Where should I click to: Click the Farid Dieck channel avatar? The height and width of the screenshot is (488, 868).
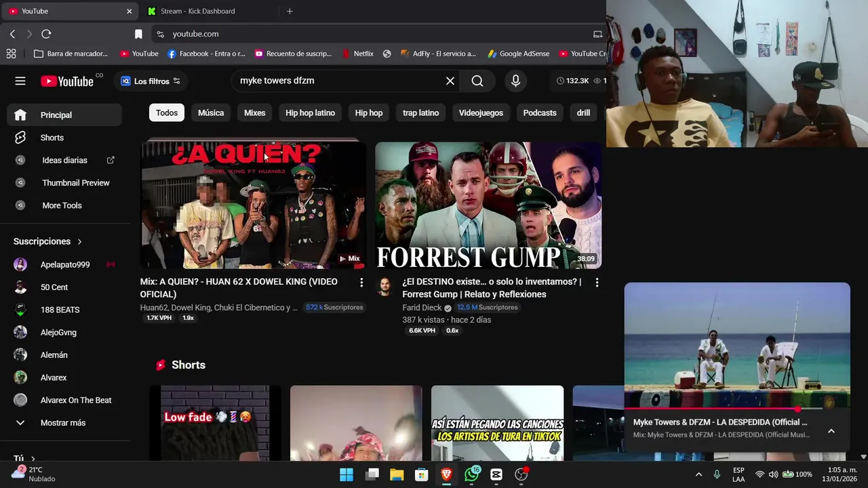coord(384,287)
